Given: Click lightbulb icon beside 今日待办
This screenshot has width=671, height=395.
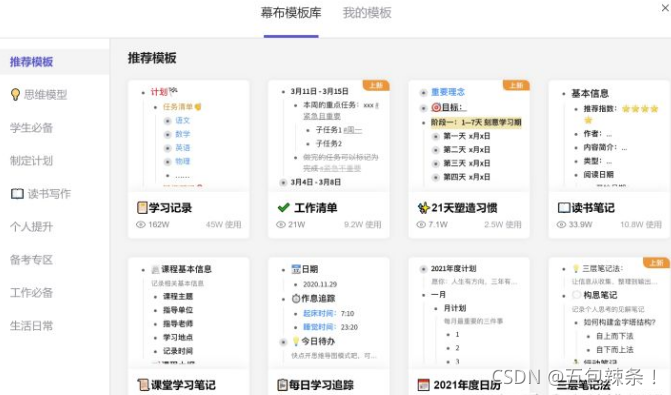Looking at the screenshot, I should pyautogui.click(x=296, y=341).
